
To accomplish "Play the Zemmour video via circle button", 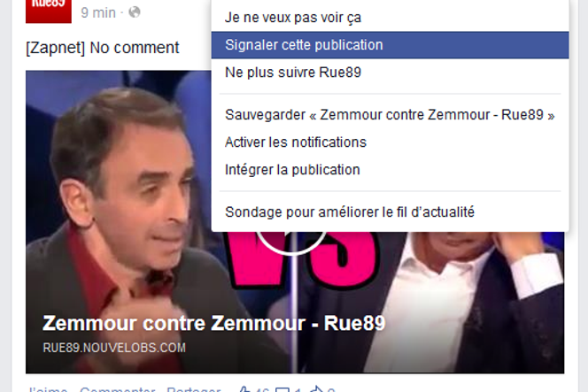I will pyautogui.click(x=291, y=242).
